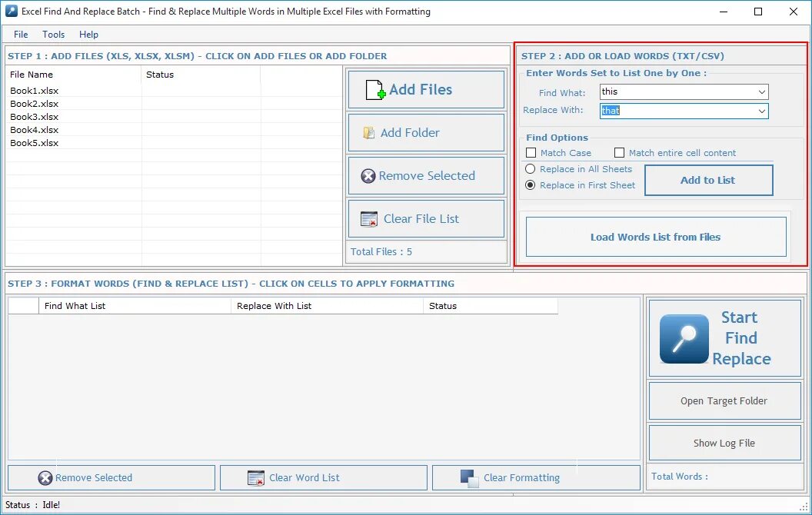Select Book1.xlsx in the file list
Screen dimensions: 812x515
[34, 91]
